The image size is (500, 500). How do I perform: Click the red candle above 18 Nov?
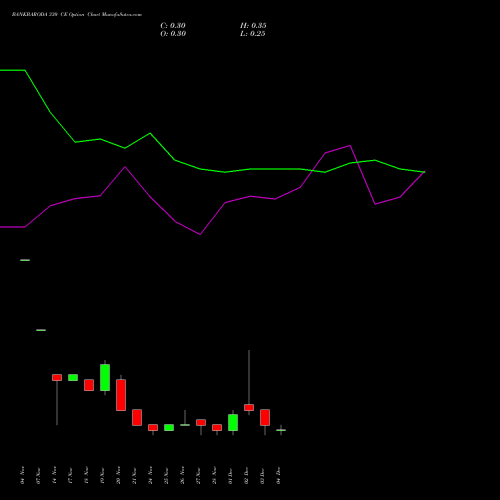[89, 385]
